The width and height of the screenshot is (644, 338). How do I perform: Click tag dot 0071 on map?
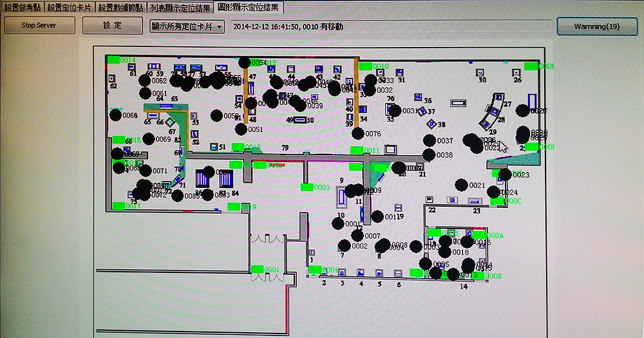[146, 171]
